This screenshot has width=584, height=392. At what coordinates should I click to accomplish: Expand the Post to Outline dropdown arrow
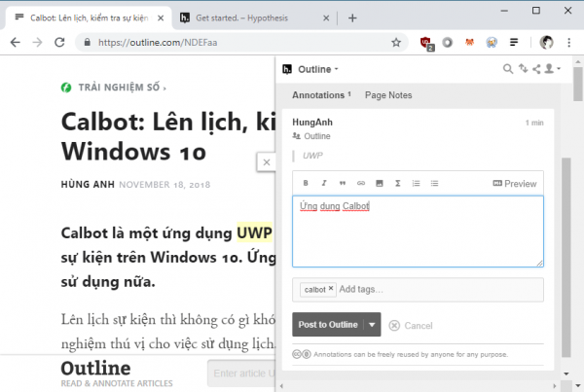click(x=372, y=325)
